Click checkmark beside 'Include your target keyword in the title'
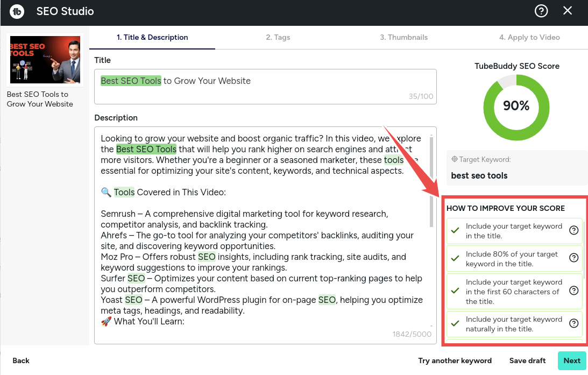This screenshot has width=588, height=375. [455, 230]
